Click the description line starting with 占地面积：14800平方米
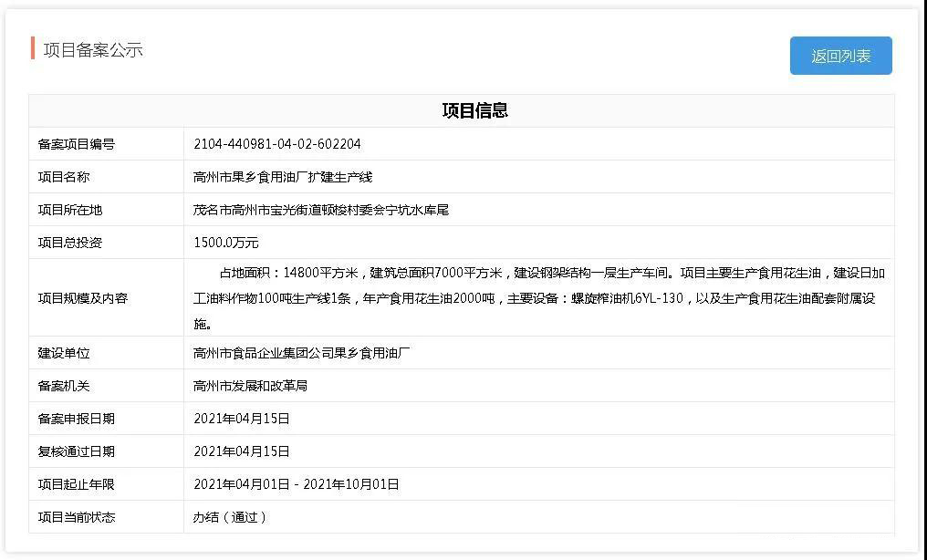927x560 pixels. coord(552,273)
